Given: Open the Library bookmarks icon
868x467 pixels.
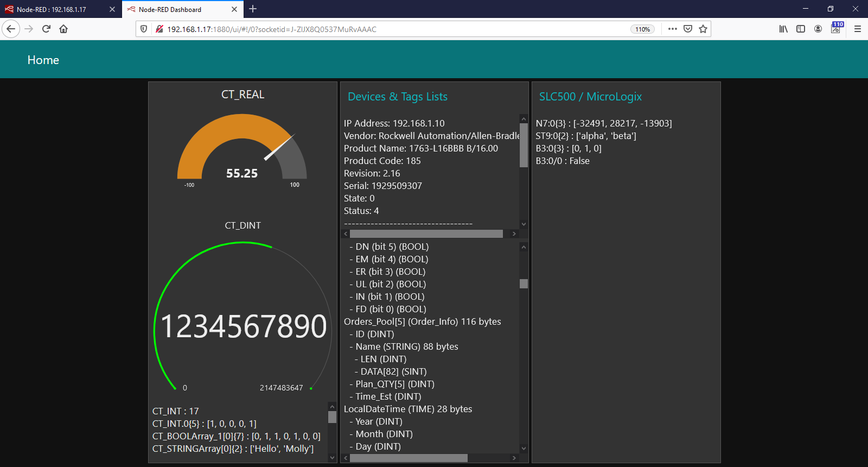Looking at the screenshot, I should click(x=783, y=29).
